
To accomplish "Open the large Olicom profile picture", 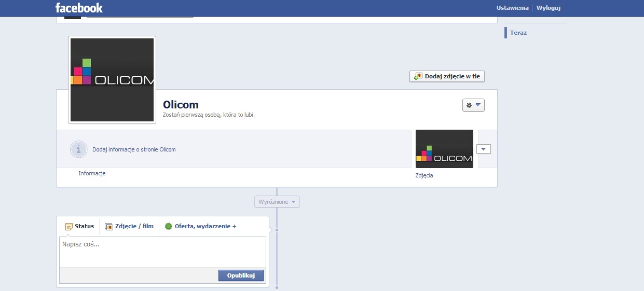I will 112,80.
